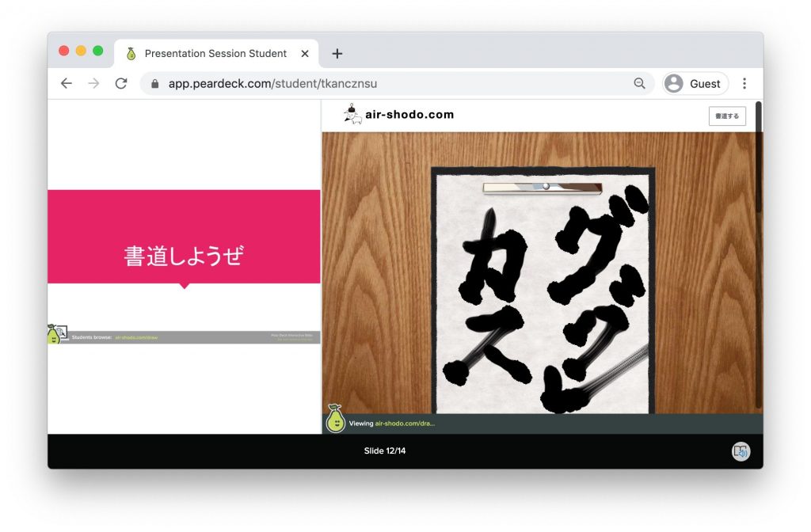Click the 書道する button
Image resolution: width=811 pixels, height=532 pixels.
(x=726, y=116)
